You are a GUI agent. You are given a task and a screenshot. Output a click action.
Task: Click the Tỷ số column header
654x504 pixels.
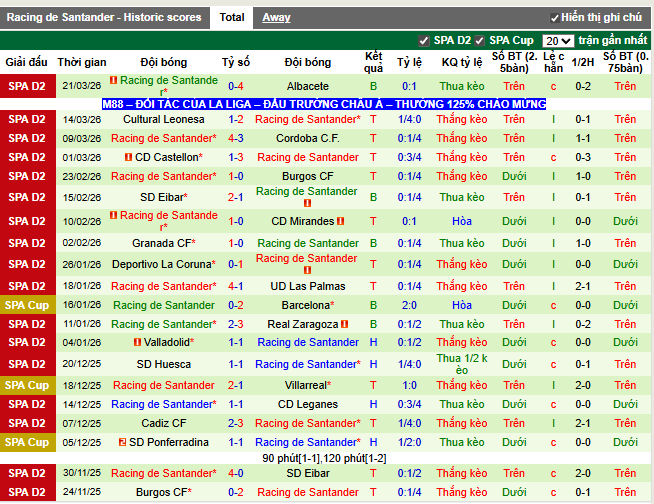[x=236, y=63]
